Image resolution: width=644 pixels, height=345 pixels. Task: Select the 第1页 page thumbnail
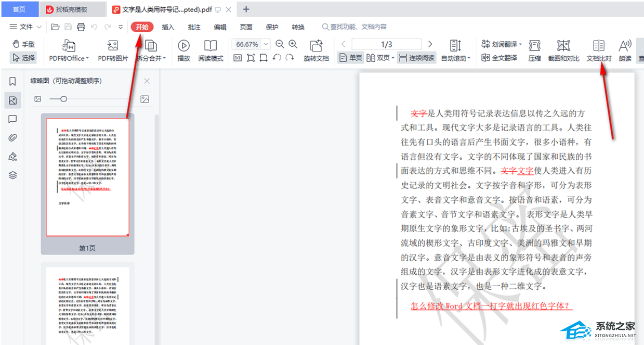[87, 184]
